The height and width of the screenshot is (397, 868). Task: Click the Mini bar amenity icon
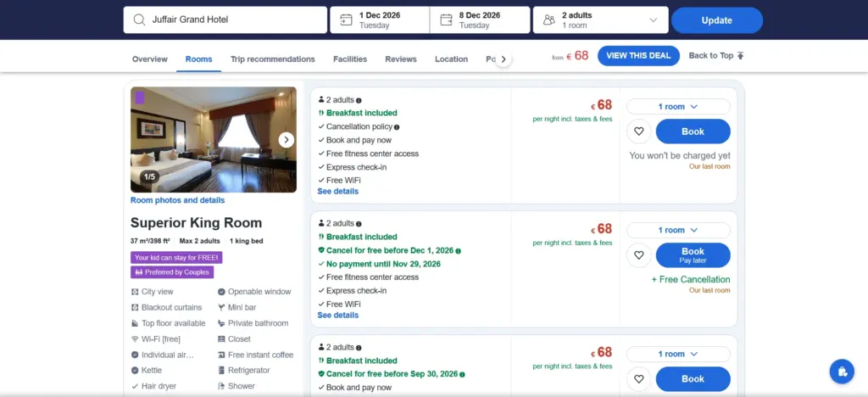click(221, 307)
